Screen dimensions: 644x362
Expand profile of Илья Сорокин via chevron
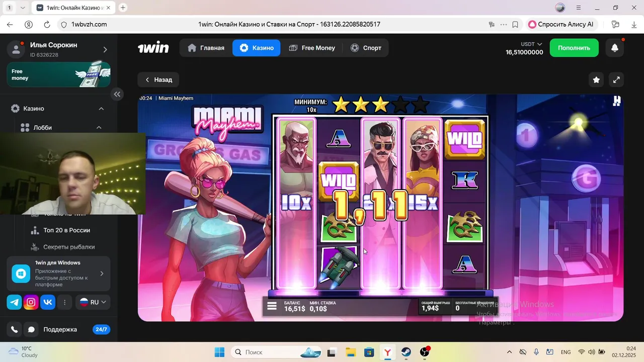pyautogui.click(x=105, y=49)
